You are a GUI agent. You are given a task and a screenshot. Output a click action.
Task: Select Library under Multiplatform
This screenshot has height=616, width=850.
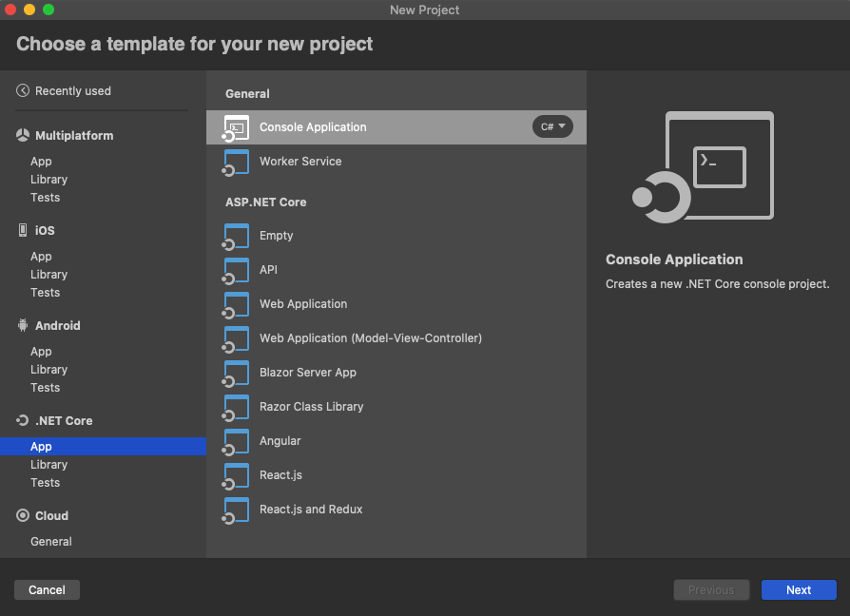(x=48, y=180)
